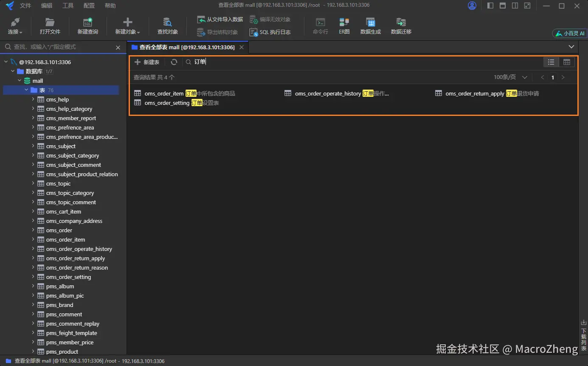Image resolution: width=588 pixels, height=366 pixels.
Task: Collapse the 表 tables folder
Action: pos(26,90)
